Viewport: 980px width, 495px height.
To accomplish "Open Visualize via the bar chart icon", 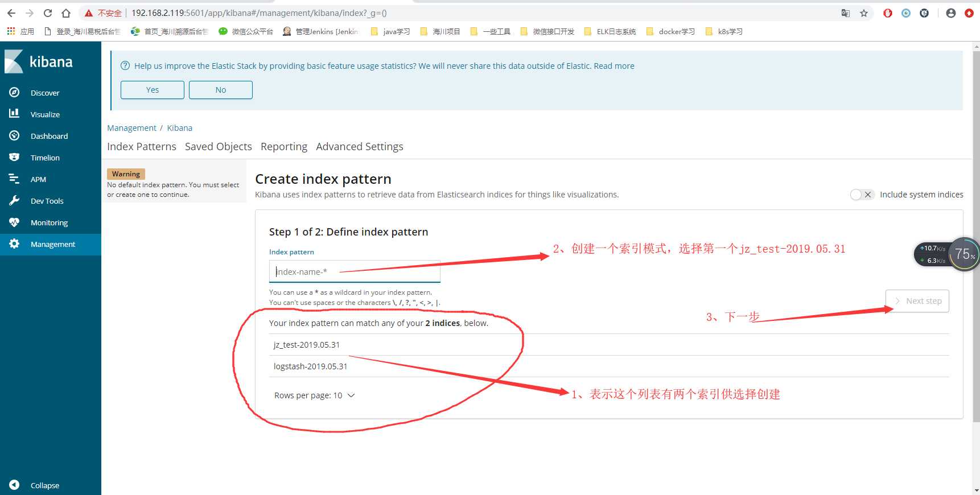I will (x=14, y=114).
